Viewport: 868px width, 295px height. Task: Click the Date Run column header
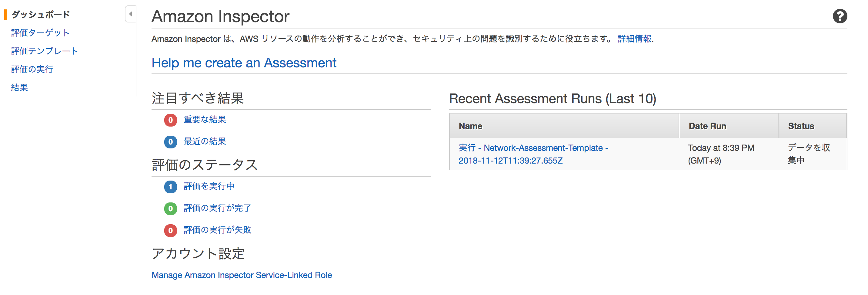[x=729, y=126]
